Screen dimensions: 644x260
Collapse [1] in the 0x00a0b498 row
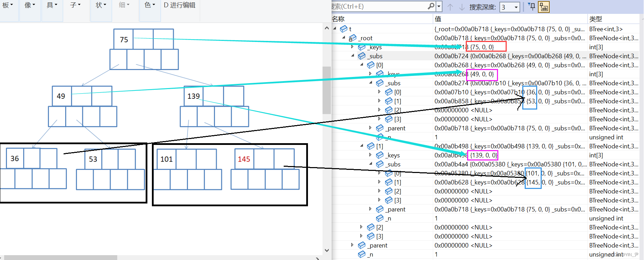pyautogui.click(x=362, y=146)
